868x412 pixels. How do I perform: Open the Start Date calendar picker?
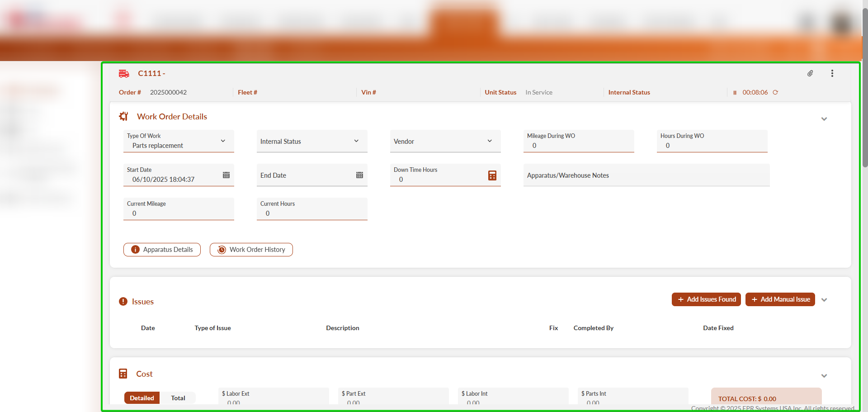tap(226, 175)
